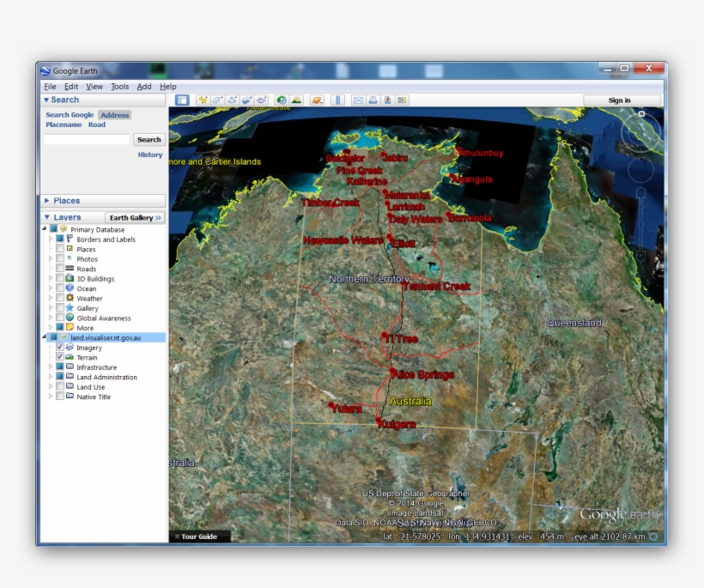Image resolution: width=704 pixels, height=588 pixels.
Task: Expand the Infrastructure folder in layers
Action: pyautogui.click(x=50, y=367)
